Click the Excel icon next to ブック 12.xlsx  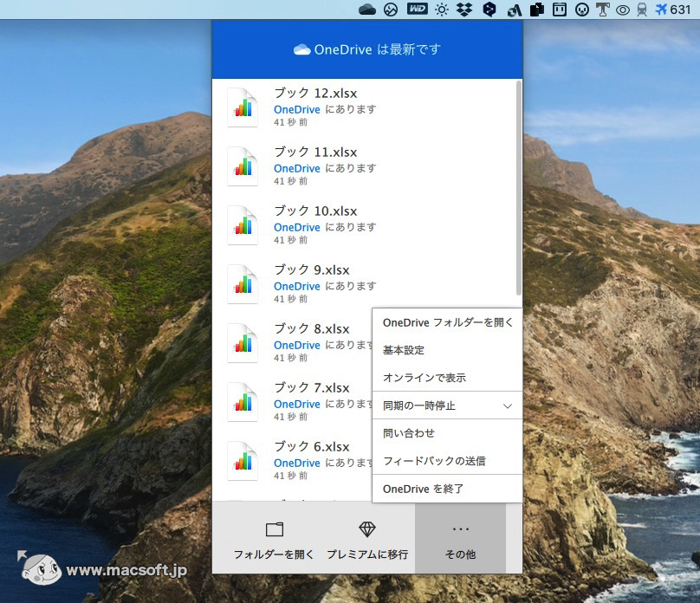[x=243, y=107]
